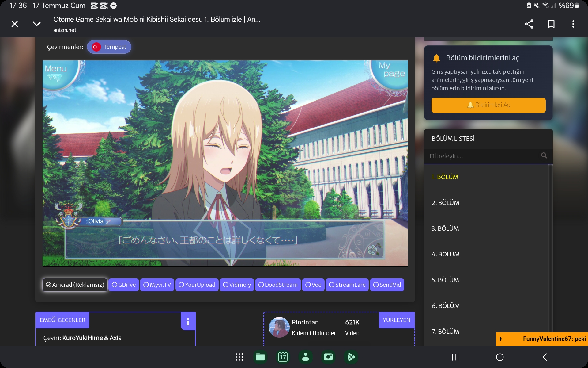Select Aincrad (Reklamsız) video source

(x=75, y=285)
